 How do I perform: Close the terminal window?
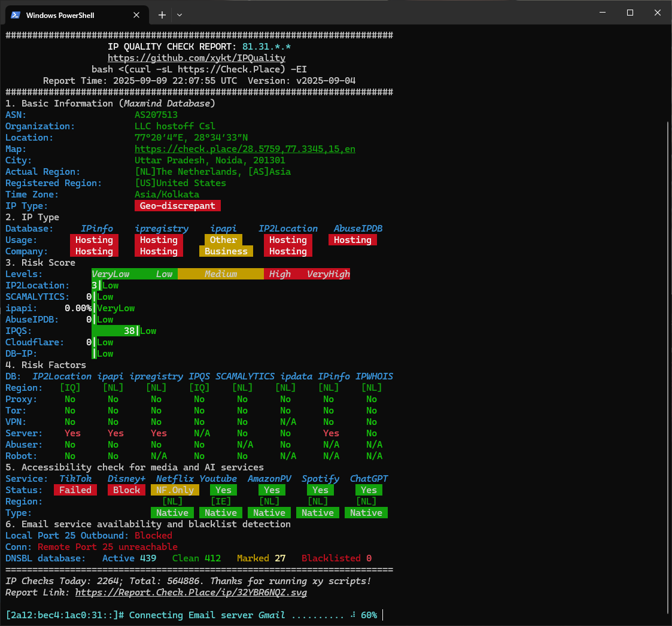pos(657,13)
